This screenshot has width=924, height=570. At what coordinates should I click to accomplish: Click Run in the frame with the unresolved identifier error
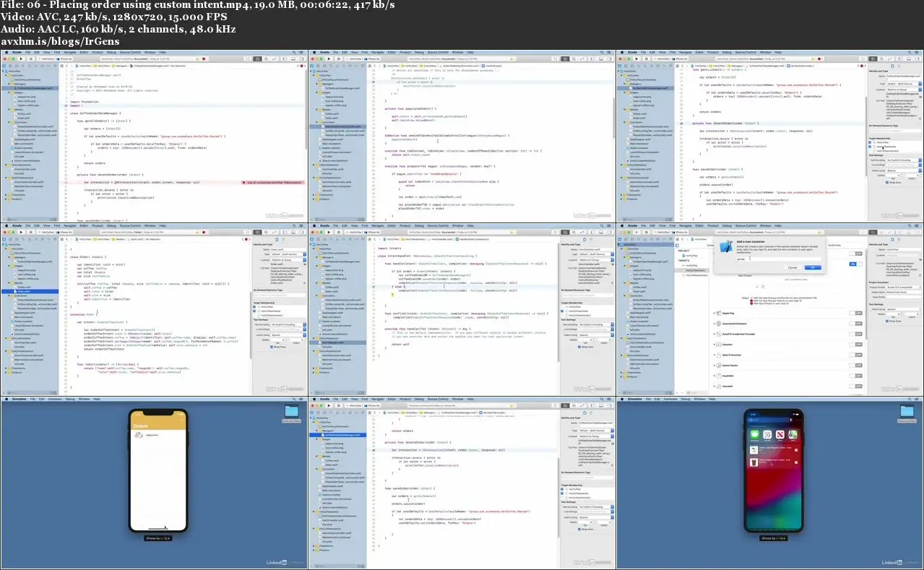tap(21, 59)
